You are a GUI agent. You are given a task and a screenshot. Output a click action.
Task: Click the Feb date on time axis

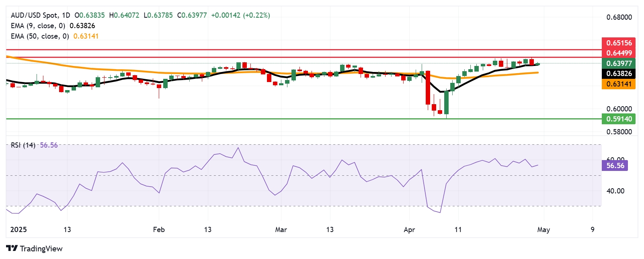(159, 230)
